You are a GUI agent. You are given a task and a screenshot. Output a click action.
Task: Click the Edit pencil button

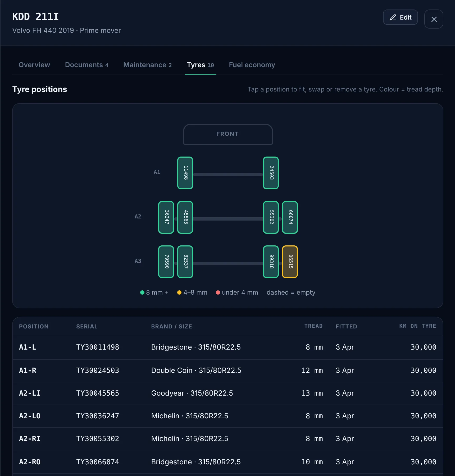point(400,17)
